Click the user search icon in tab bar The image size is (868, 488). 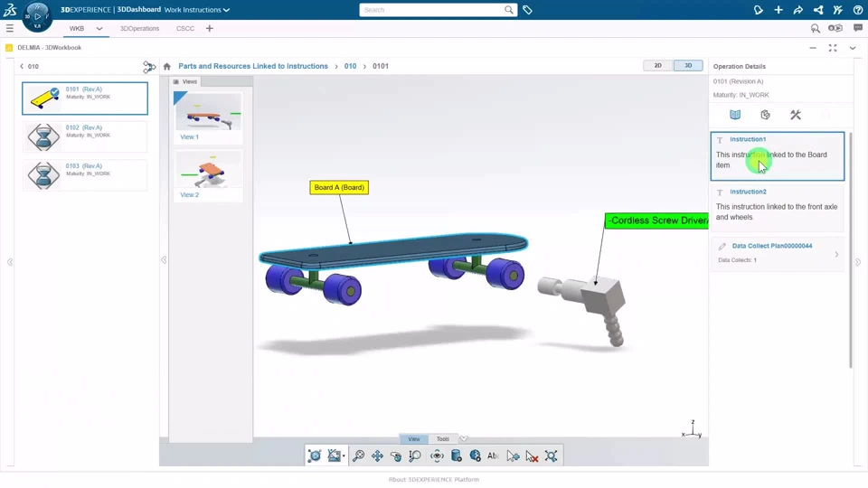(x=815, y=28)
